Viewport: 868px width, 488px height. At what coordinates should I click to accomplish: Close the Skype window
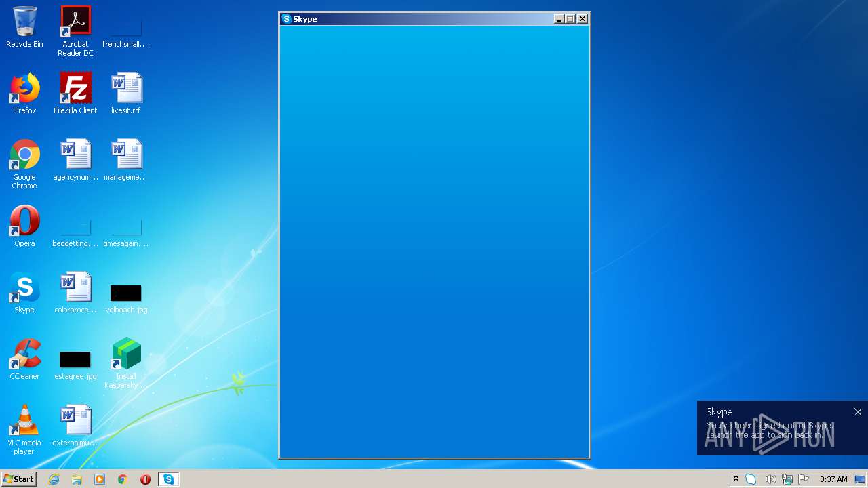[x=583, y=19]
